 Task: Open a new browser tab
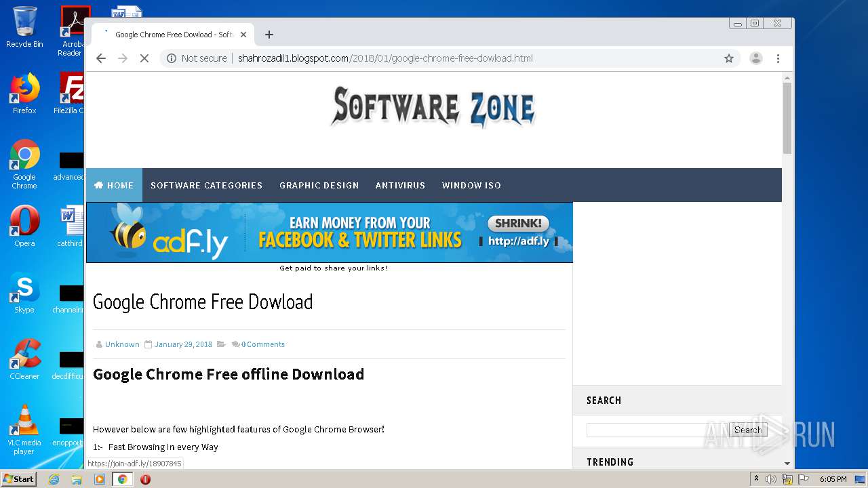[x=269, y=35]
